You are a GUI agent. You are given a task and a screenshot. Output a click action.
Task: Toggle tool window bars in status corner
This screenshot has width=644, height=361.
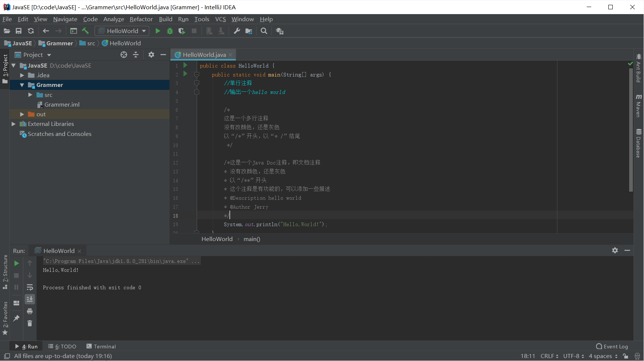tap(7, 356)
